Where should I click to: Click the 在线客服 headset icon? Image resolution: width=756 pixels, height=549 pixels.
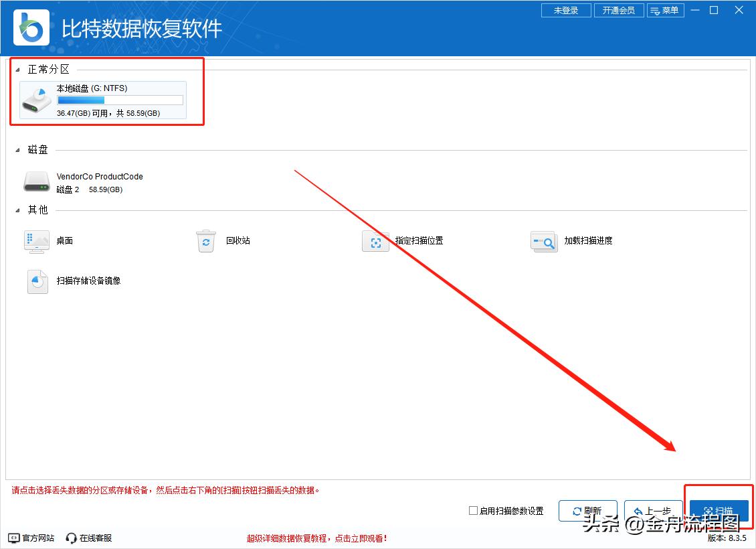[x=70, y=538]
